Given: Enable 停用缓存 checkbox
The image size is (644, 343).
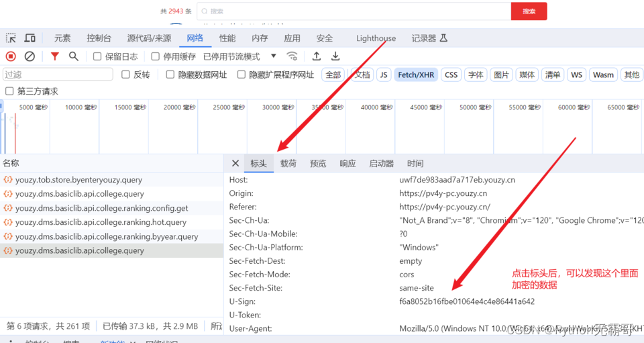Looking at the screenshot, I should tap(155, 56).
